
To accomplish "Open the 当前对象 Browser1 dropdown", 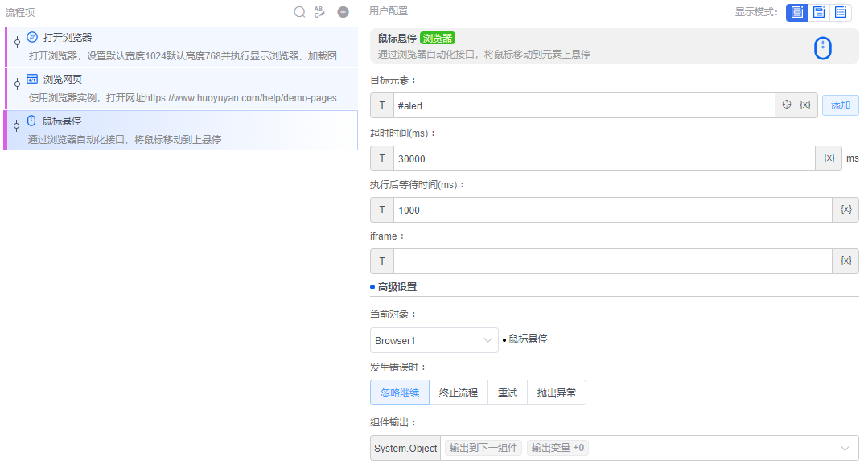I will click(434, 340).
